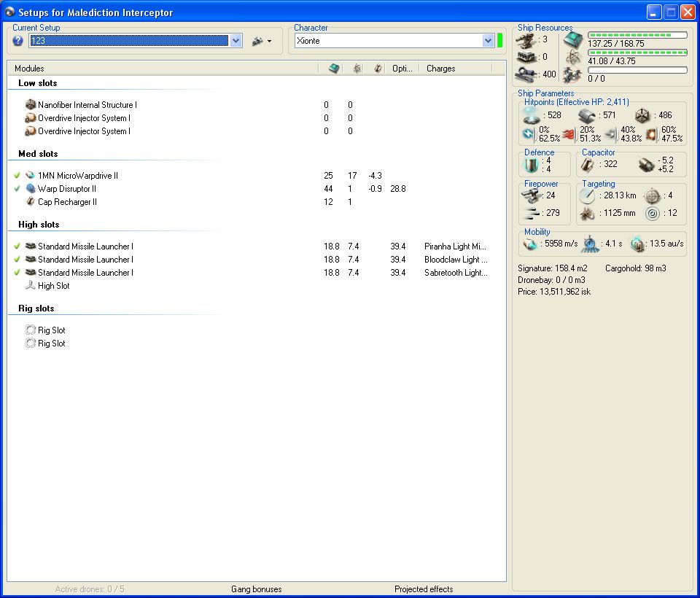Click the sensor strength icon showing 12

(652, 214)
